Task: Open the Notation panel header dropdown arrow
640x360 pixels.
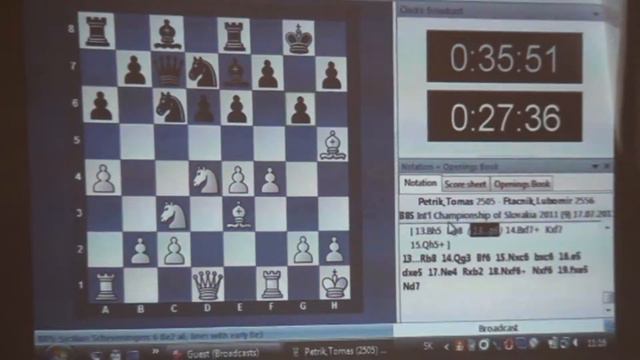Action: [x=595, y=166]
